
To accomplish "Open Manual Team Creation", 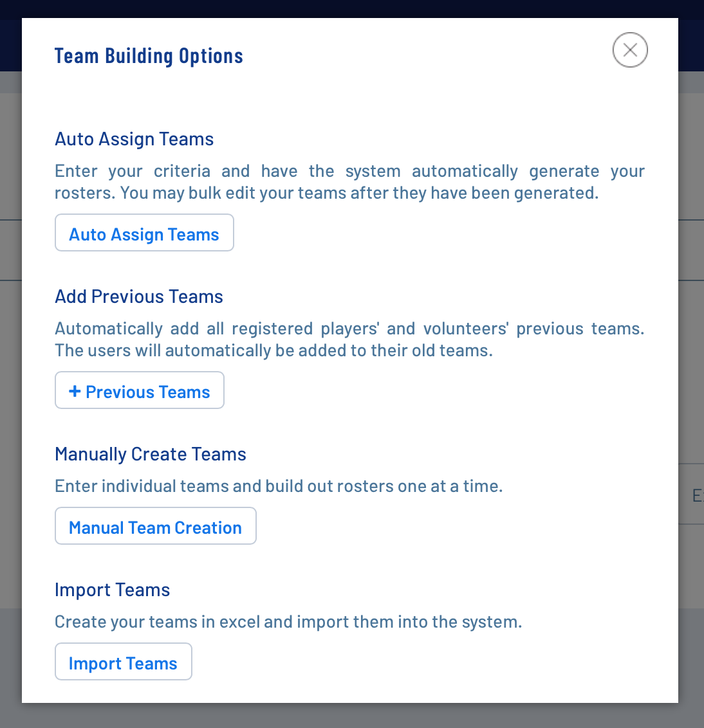I will click(x=155, y=526).
